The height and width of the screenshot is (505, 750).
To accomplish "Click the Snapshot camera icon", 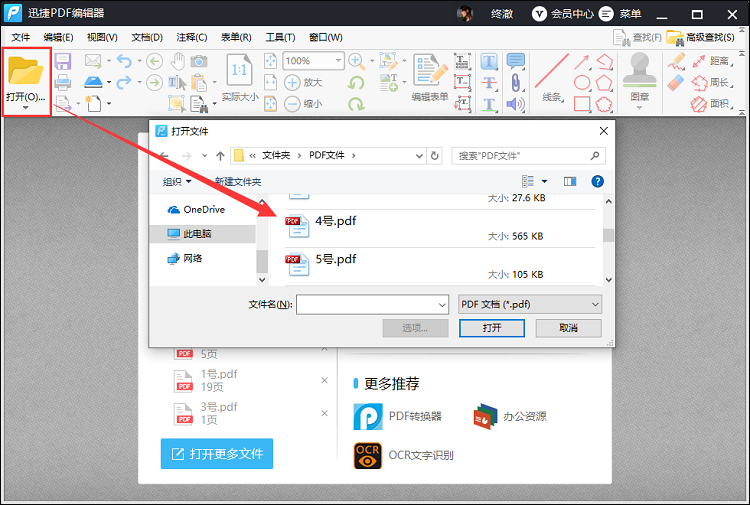I will click(199, 61).
